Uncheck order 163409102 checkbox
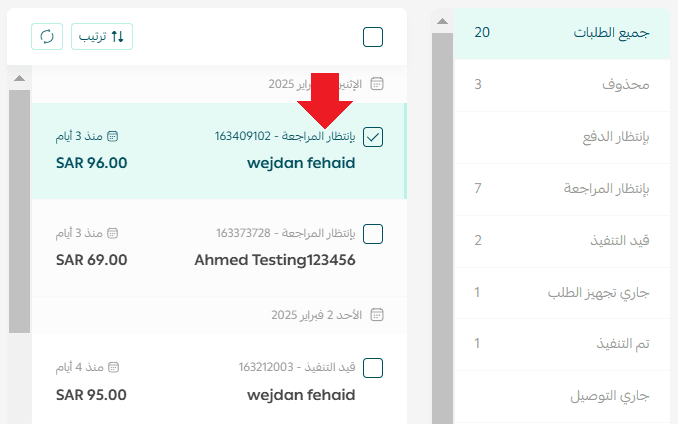This screenshot has width=678, height=424. 373,136
